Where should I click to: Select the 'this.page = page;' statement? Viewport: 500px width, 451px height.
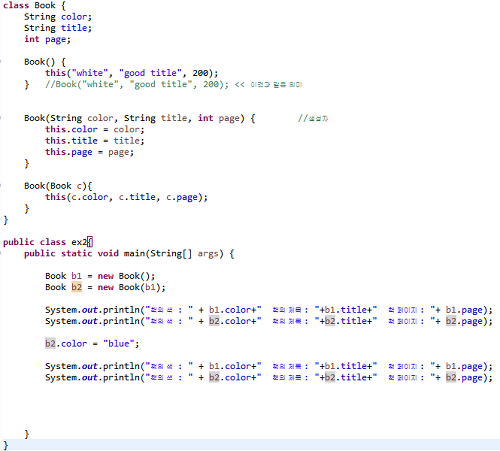click(x=89, y=152)
